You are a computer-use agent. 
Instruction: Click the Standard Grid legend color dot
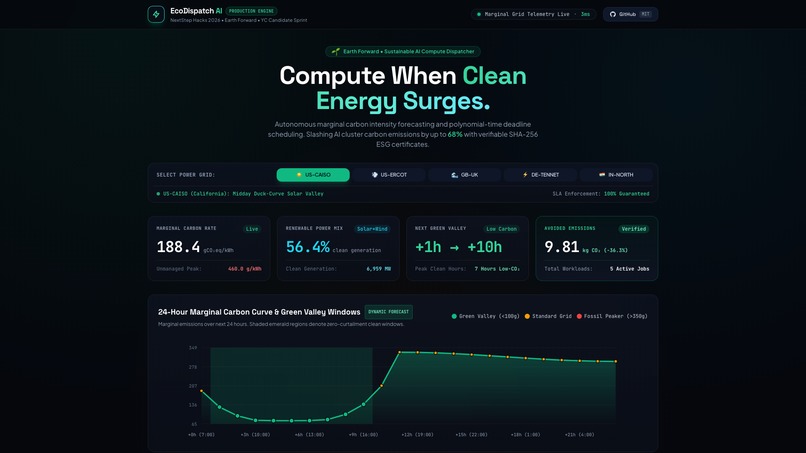(x=527, y=316)
